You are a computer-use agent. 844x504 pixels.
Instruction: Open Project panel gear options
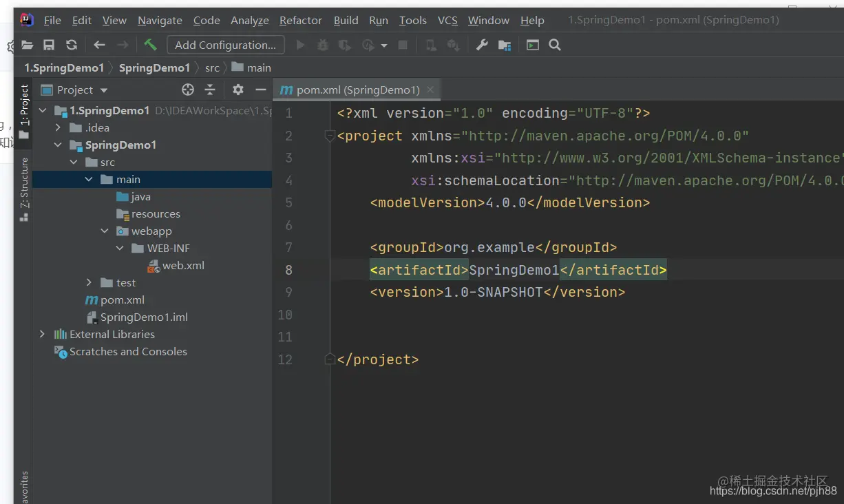238,90
